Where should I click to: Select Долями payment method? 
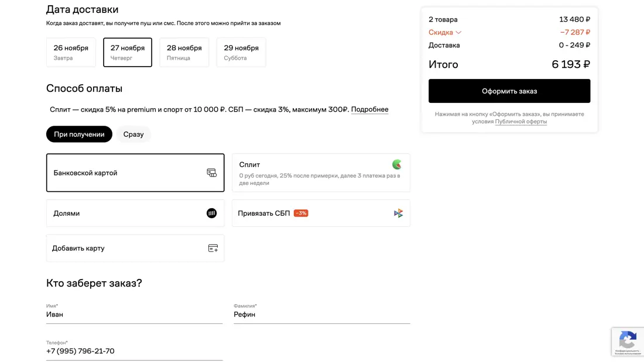[135, 213]
